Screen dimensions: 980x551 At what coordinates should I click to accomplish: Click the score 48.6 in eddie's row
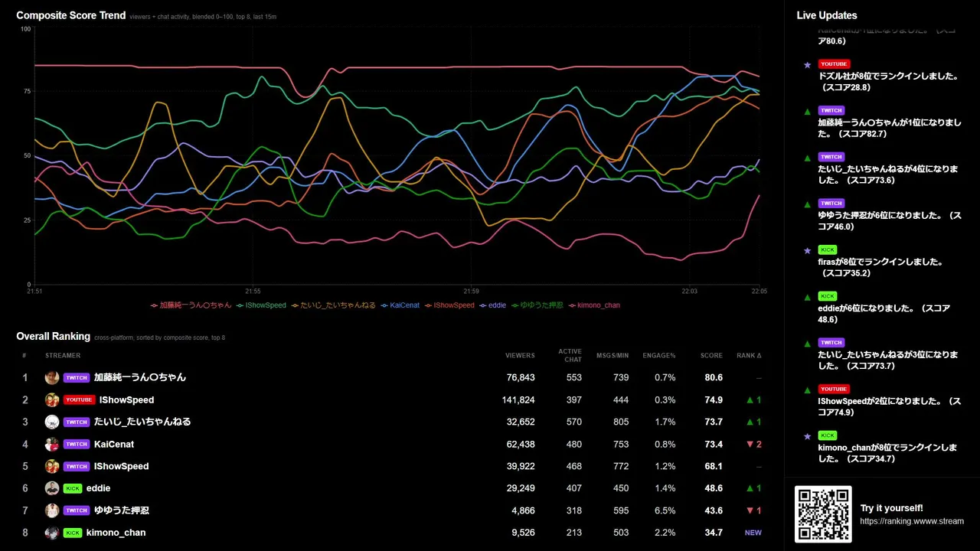pyautogui.click(x=714, y=489)
